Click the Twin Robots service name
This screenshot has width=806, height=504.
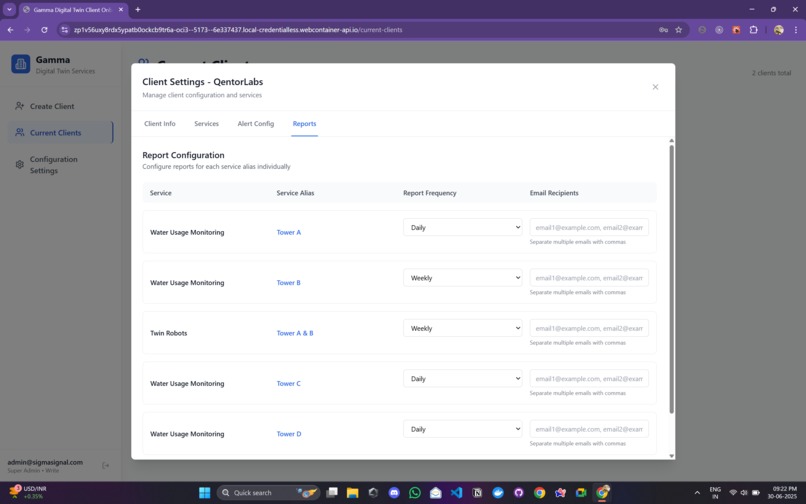(x=169, y=333)
